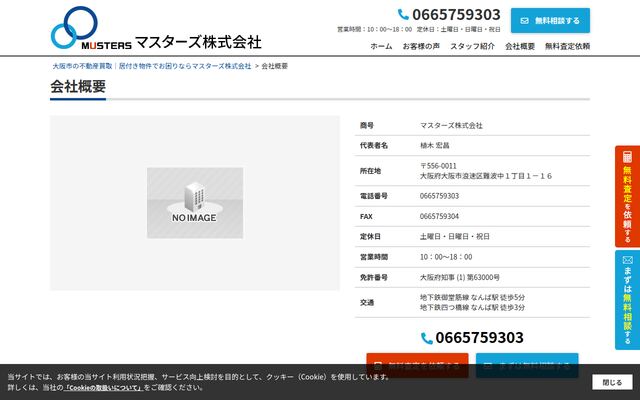Click license number 大阪府知事 (1) 第63000号
640x400 pixels.
[x=459, y=277]
